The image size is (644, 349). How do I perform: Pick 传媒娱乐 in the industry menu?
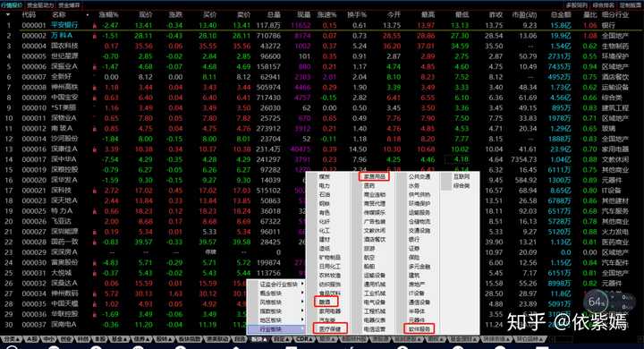pos(374,213)
